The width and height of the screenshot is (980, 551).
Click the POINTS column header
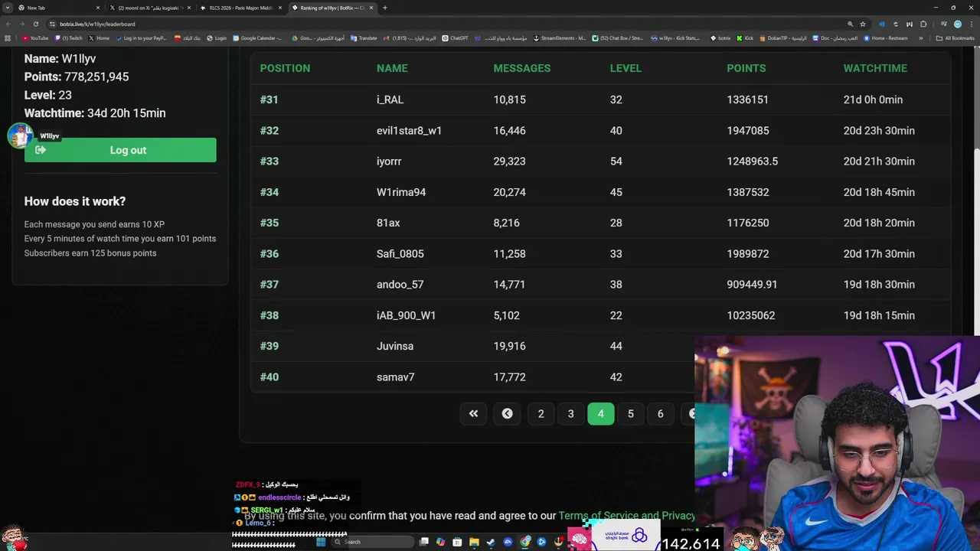tap(746, 68)
